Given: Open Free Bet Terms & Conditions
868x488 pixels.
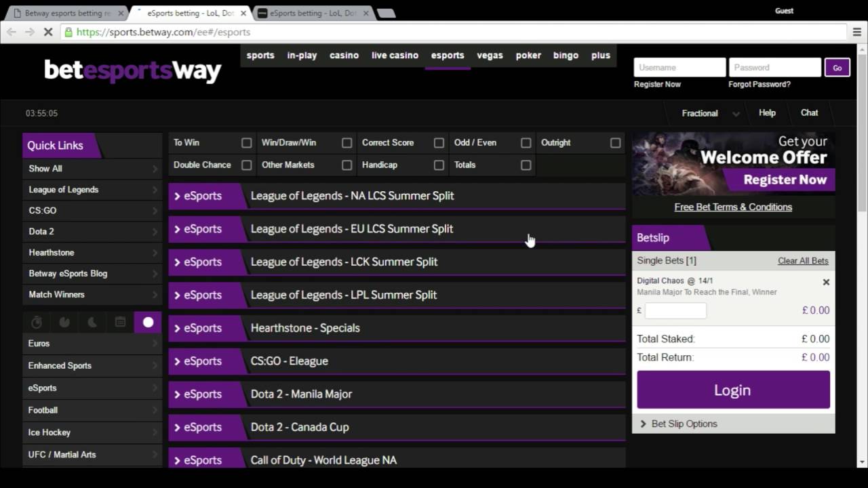Looking at the screenshot, I should point(733,207).
